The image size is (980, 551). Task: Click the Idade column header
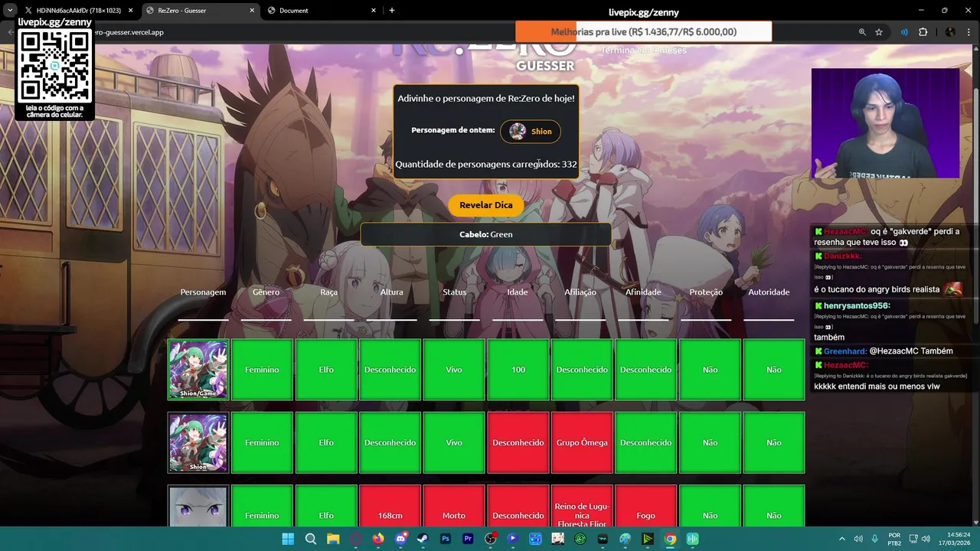[x=518, y=292]
